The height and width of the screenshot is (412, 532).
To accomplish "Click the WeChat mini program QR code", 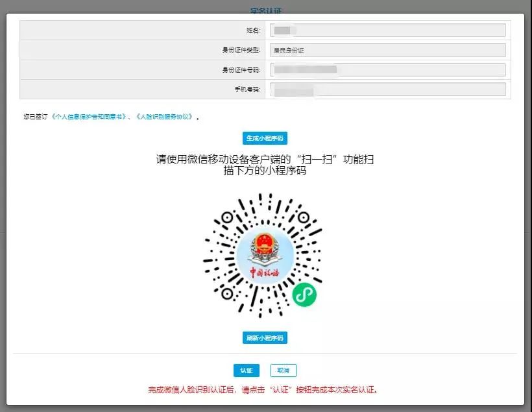I will pos(263,255).
